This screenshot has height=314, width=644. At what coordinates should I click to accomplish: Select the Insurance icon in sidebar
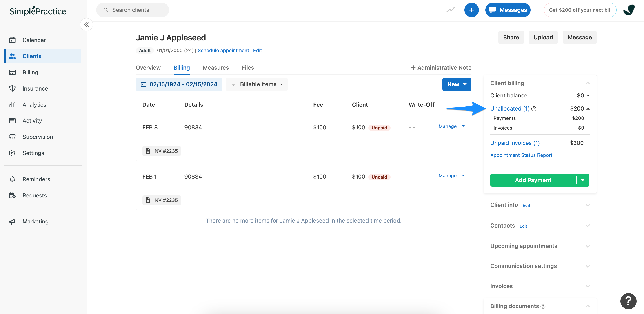pyautogui.click(x=13, y=88)
